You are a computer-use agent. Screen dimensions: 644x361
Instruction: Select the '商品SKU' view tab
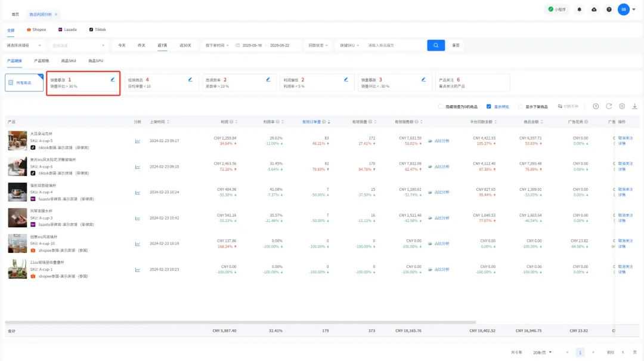(69, 61)
